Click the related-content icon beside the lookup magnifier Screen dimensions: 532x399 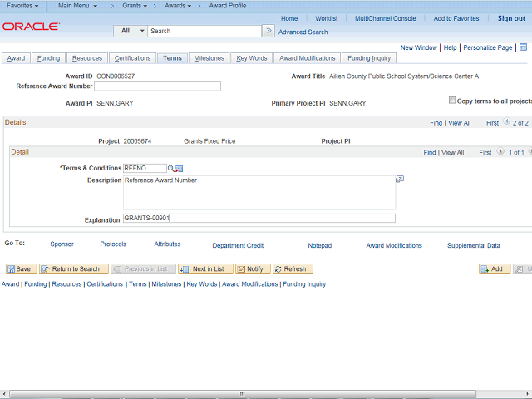[x=180, y=168]
